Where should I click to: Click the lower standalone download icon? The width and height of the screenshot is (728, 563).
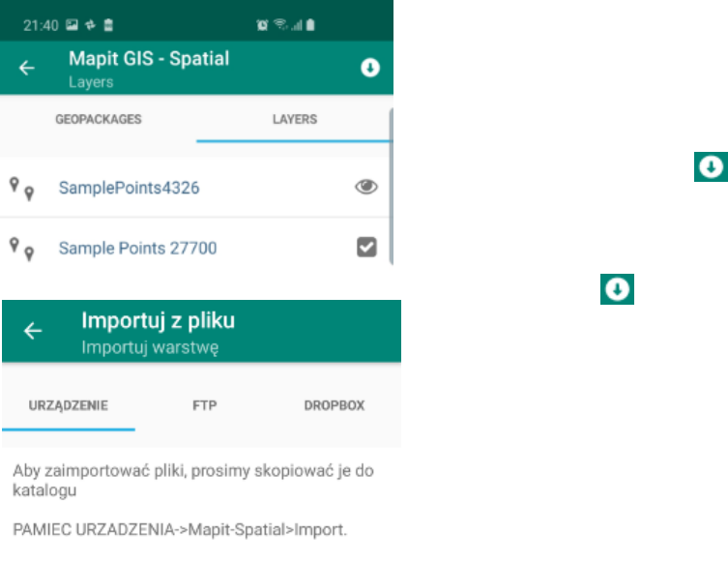point(617,289)
